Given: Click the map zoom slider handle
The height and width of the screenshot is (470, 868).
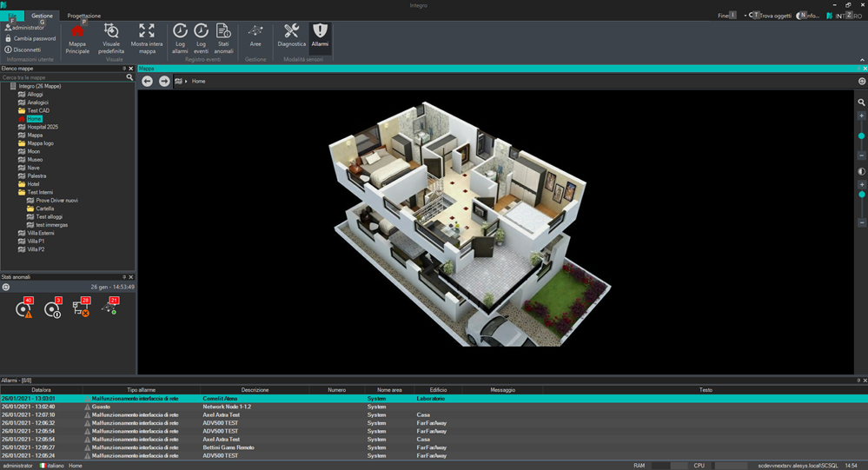Looking at the screenshot, I should 861,136.
